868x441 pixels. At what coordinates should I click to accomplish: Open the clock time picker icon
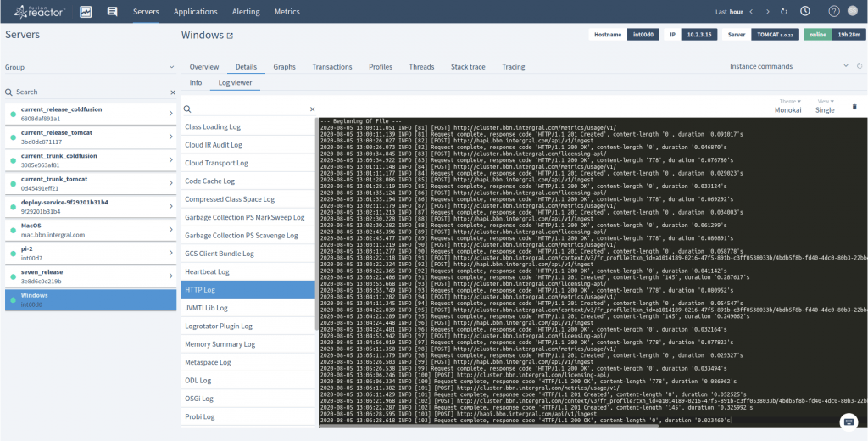(x=805, y=11)
